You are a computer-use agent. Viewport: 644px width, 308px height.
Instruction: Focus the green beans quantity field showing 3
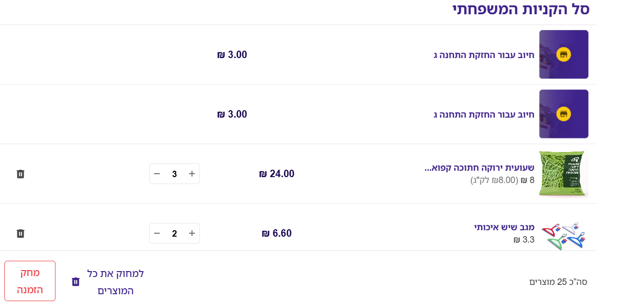click(x=174, y=174)
